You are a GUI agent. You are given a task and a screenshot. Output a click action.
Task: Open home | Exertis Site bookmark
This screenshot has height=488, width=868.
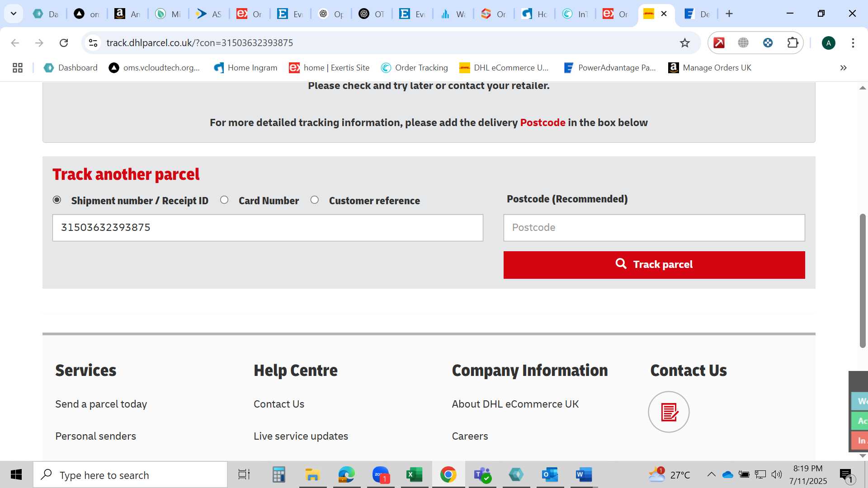(330, 68)
